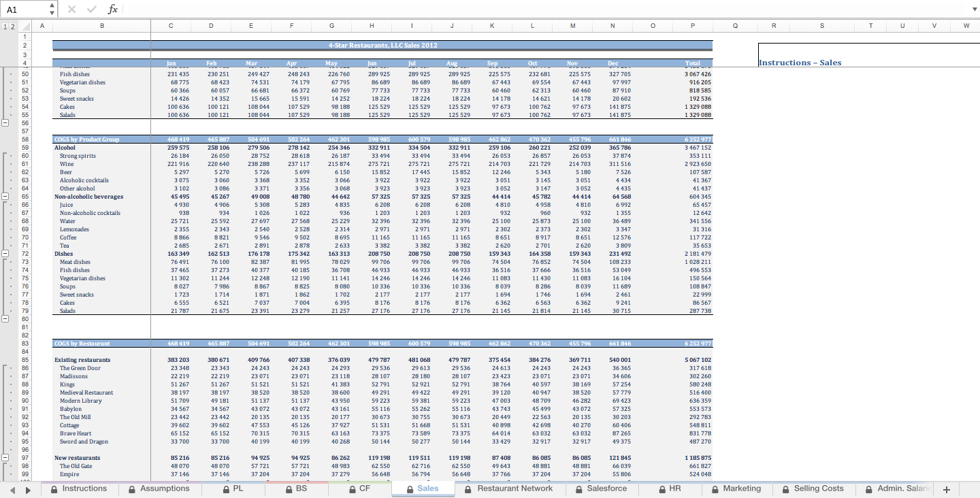Collapse the Alcohol group at row 65

[x=5, y=197]
